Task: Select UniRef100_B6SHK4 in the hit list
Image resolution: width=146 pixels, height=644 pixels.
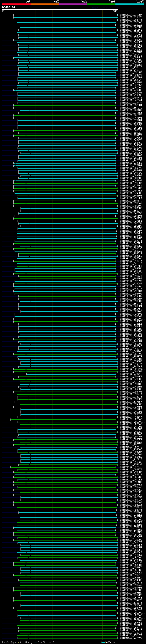Action: point(131,306)
